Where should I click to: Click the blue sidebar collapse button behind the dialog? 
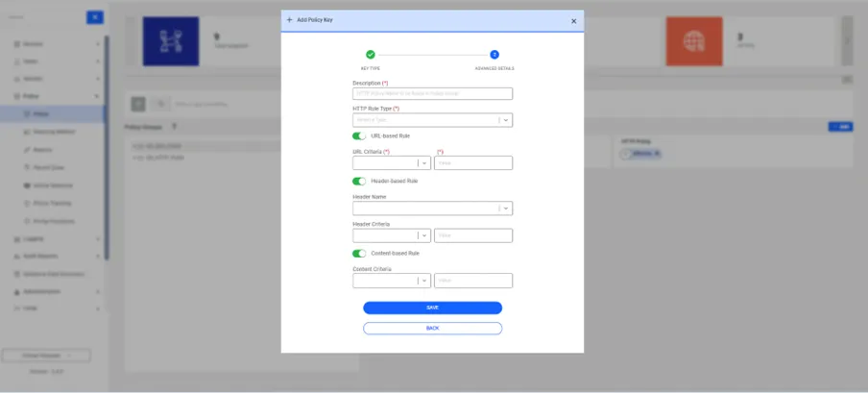coord(95,17)
